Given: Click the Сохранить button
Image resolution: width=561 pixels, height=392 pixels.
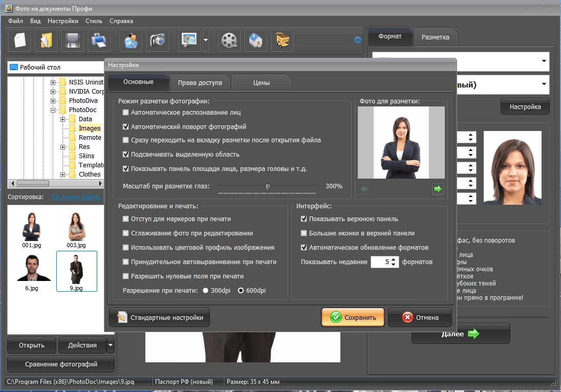Looking at the screenshot, I should (353, 317).
